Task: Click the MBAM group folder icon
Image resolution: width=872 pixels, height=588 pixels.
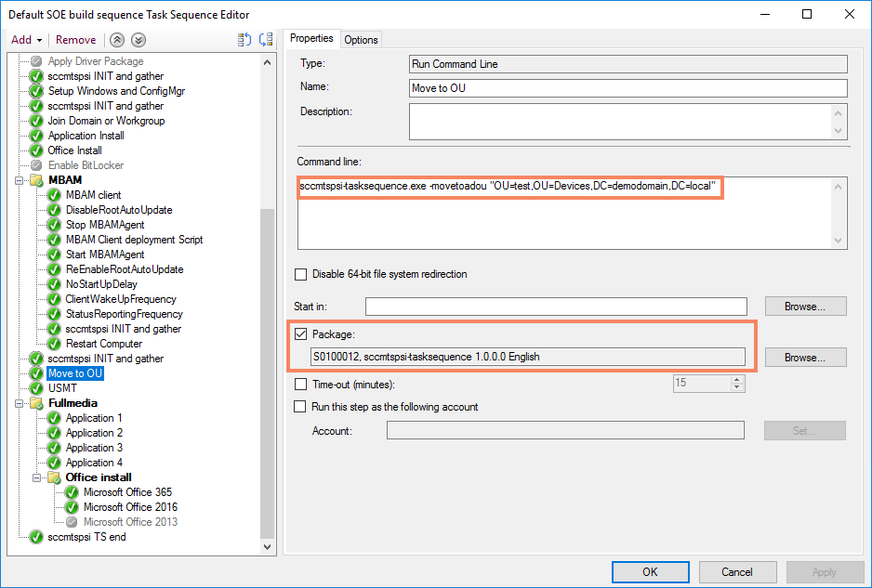Action: tap(36, 180)
